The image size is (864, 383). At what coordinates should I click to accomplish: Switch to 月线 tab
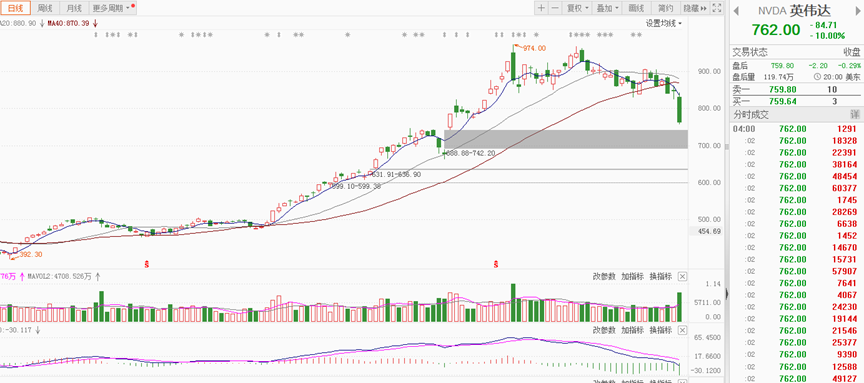(73, 8)
